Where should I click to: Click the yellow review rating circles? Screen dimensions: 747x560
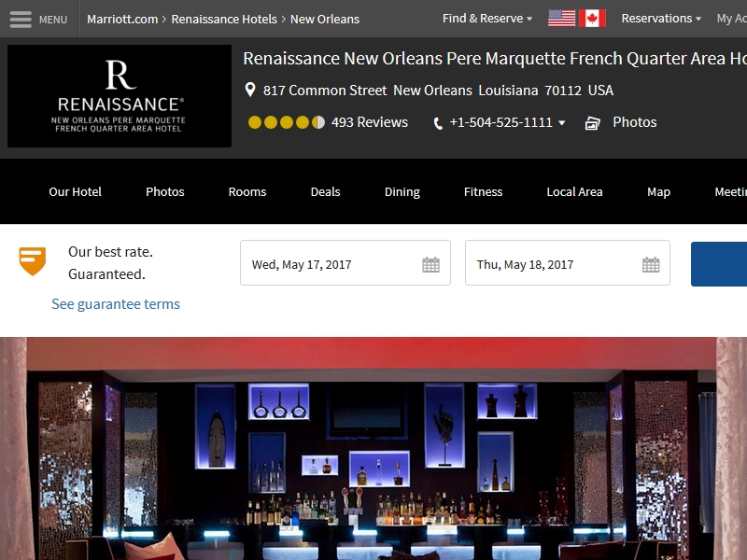click(x=287, y=122)
